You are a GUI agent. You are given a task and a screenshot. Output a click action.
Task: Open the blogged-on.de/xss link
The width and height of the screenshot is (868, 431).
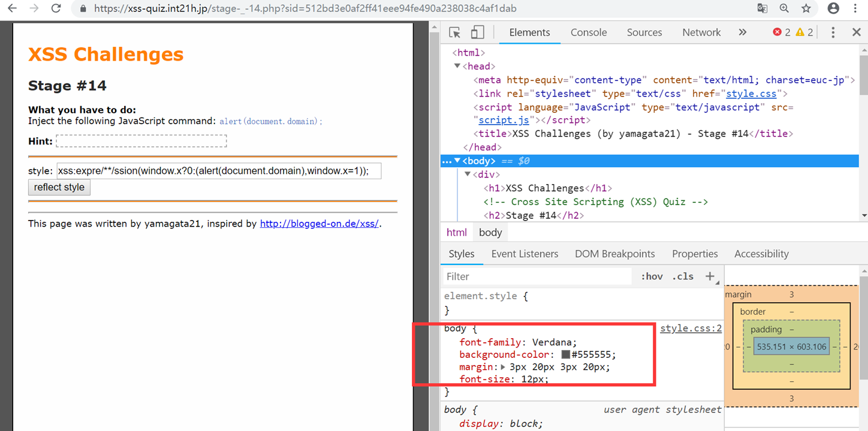coord(319,224)
